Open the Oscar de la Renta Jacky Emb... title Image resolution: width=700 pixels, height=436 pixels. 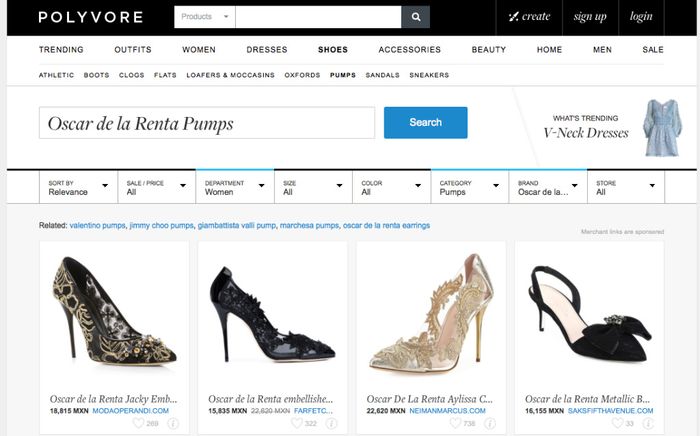click(113, 399)
